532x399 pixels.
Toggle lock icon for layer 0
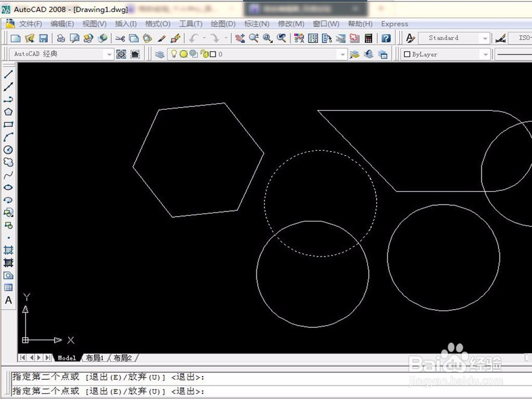pyautogui.click(x=204, y=54)
